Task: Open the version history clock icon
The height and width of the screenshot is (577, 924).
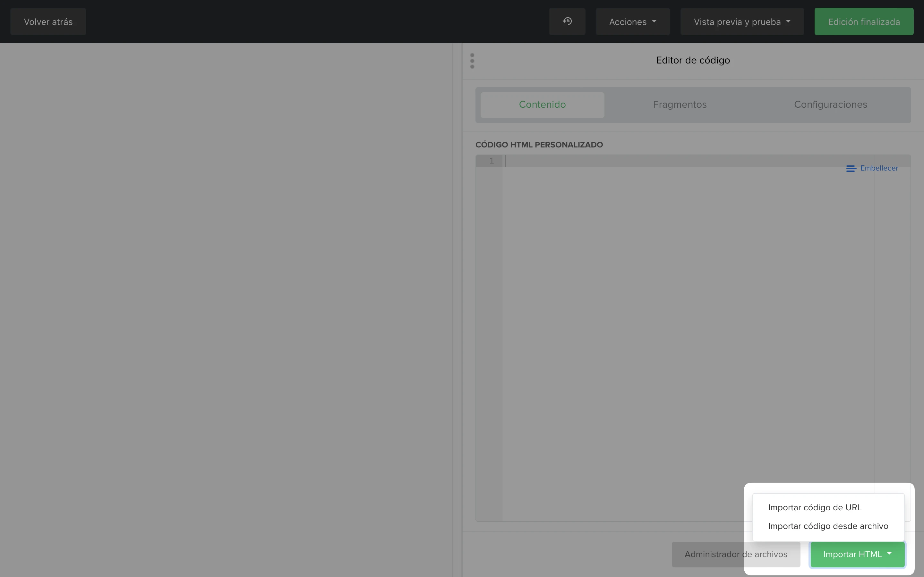Action: (x=567, y=21)
